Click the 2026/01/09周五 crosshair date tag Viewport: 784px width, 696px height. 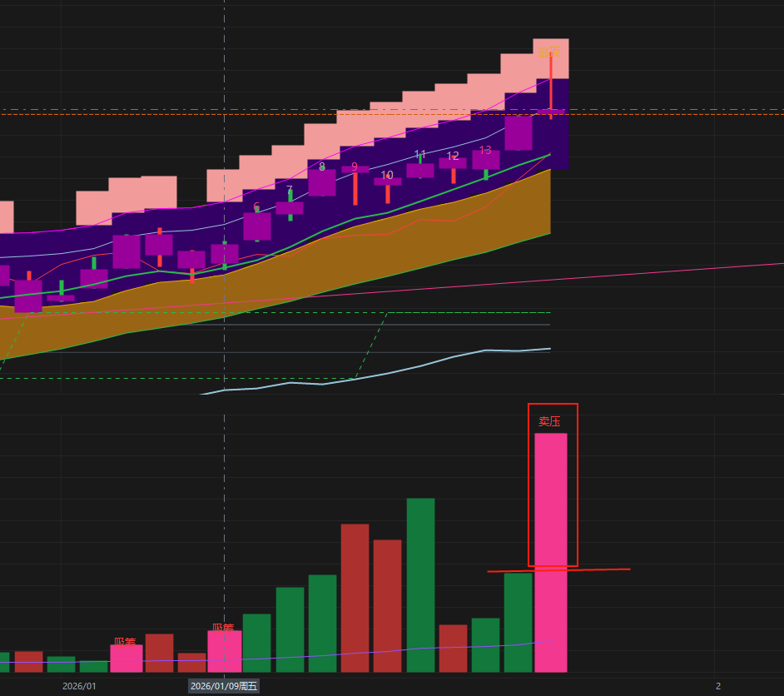(x=224, y=686)
